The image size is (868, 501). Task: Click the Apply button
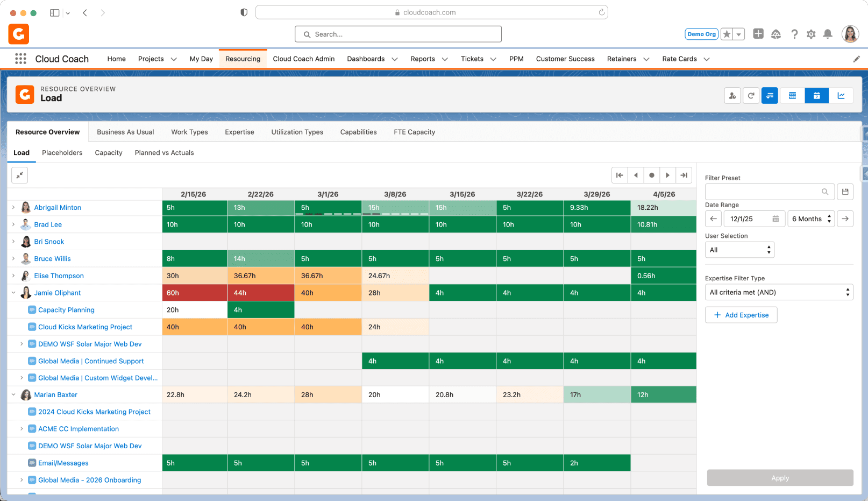(x=780, y=478)
